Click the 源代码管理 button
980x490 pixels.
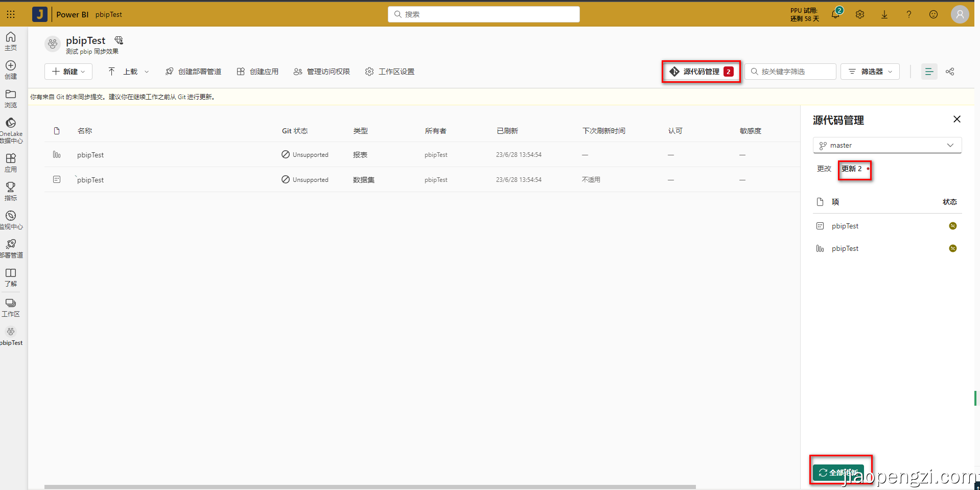[702, 72]
